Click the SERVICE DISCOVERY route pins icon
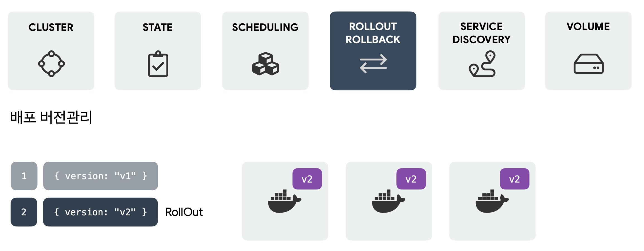644x251 pixels. click(482, 64)
